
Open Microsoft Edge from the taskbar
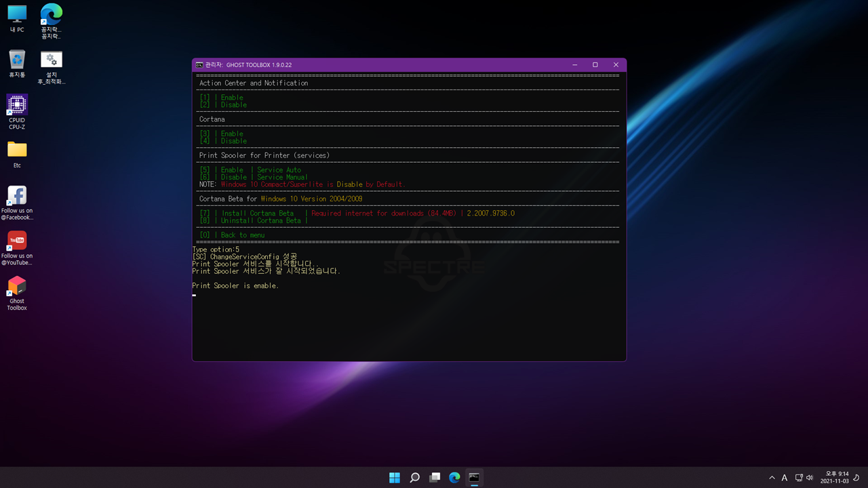454,477
